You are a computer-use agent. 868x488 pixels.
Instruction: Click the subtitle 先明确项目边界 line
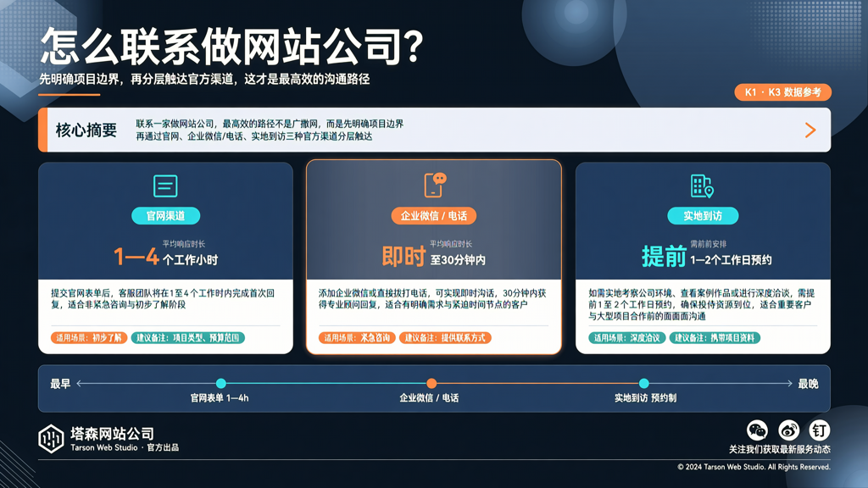204,79
